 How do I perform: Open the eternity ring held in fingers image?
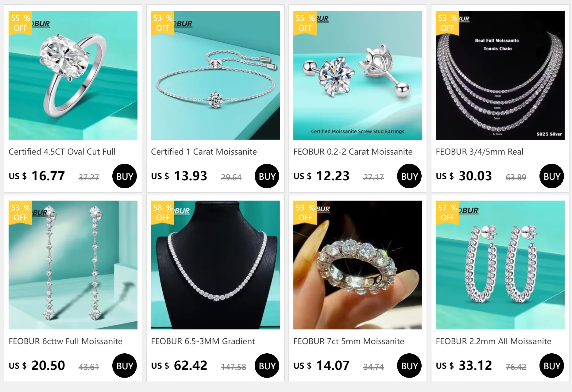pyautogui.click(x=358, y=265)
